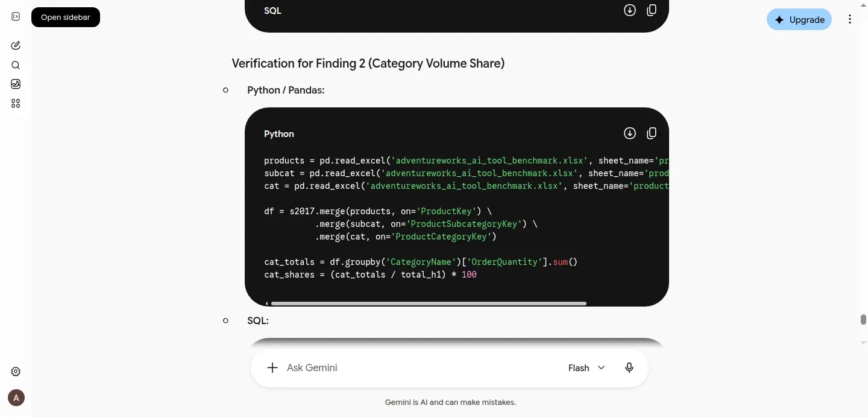The image size is (868, 417).
Task: Open the Flash model selector dropdown
Action: [587, 368]
